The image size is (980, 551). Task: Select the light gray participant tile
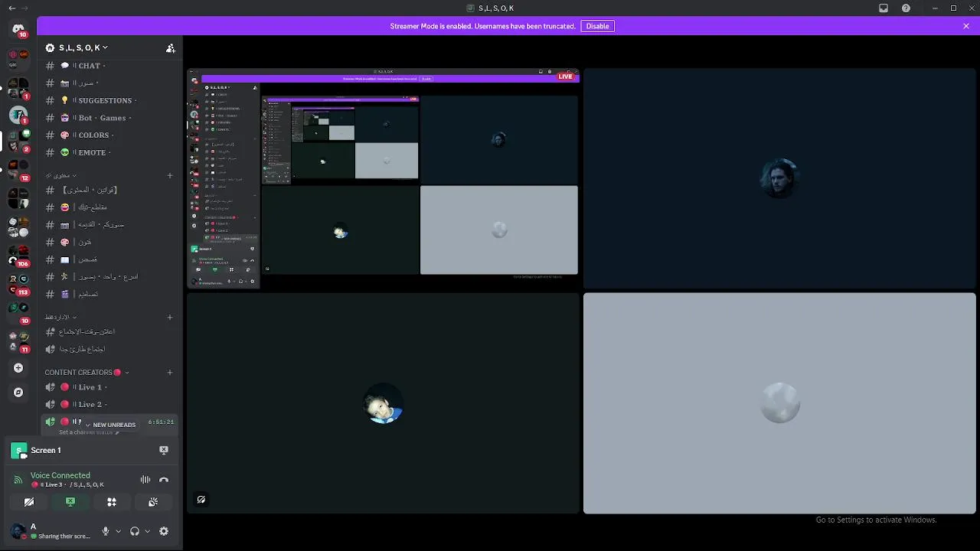click(779, 403)
